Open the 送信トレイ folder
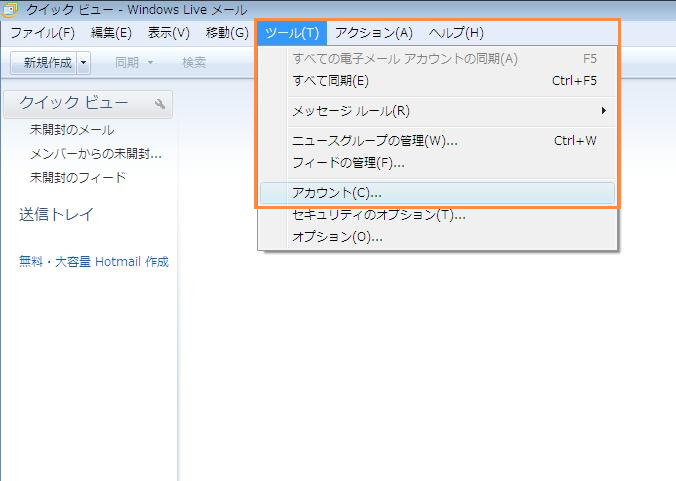 pyautogui.click(x=56, y=215)
